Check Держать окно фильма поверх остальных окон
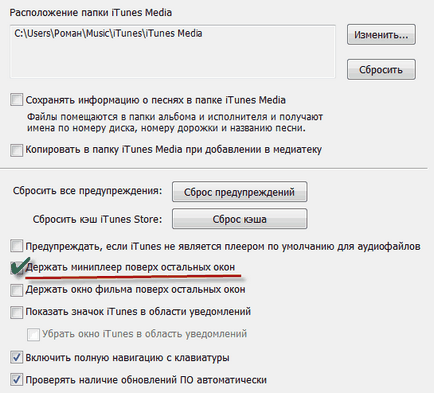434x393 pixels. tap(16, 290)
